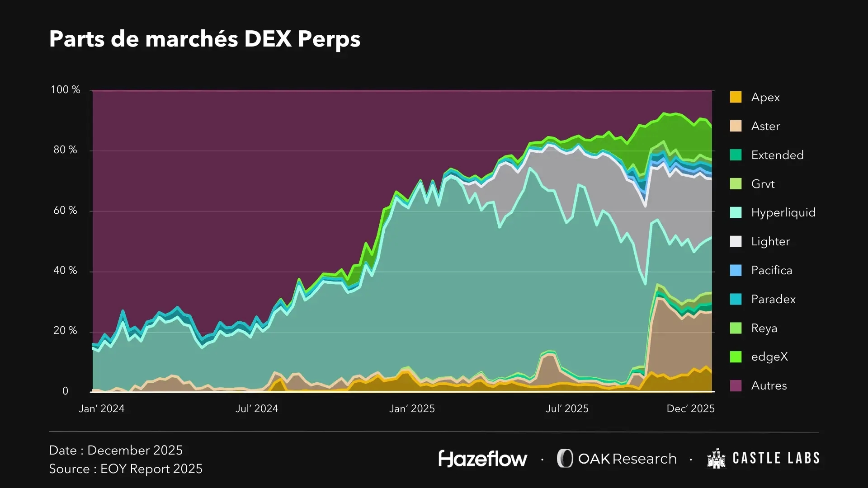Select the Extended green legend swatch
868x488 pixels.
click(736, 155)
